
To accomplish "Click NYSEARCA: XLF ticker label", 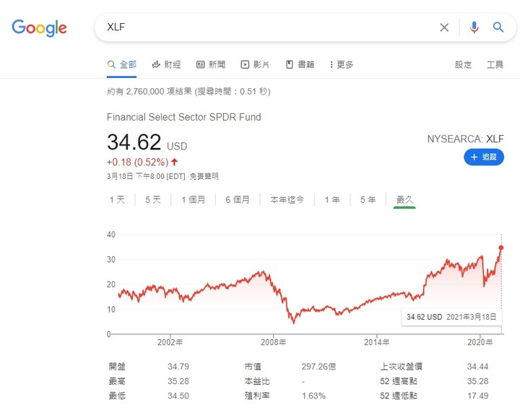I will tap(465, 139).
